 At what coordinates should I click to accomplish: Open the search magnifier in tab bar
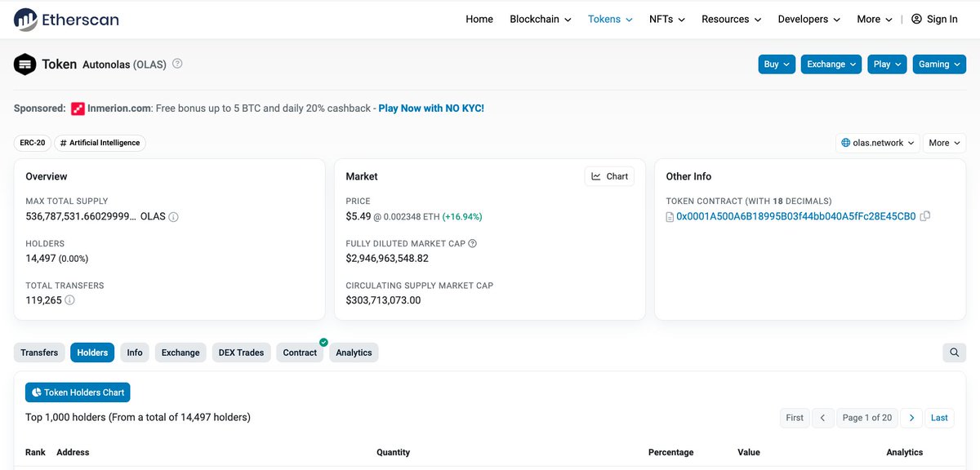[x=954, y=352]
